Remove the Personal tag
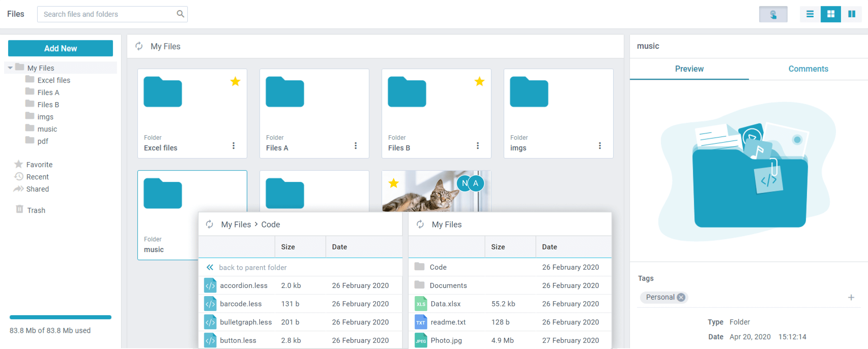Screen dimensions: 868x349 pyautogui.click(x=681, y=297)
